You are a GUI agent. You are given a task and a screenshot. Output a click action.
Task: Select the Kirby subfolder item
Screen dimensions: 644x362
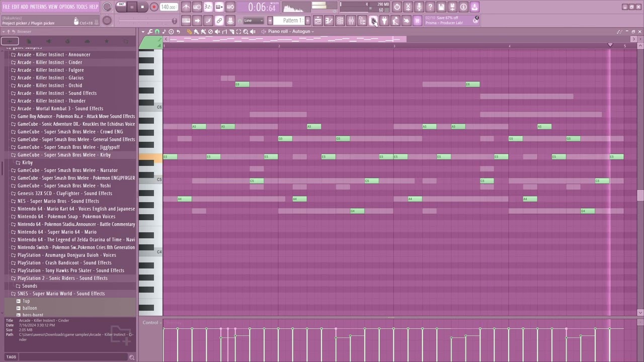coord(27,162)
